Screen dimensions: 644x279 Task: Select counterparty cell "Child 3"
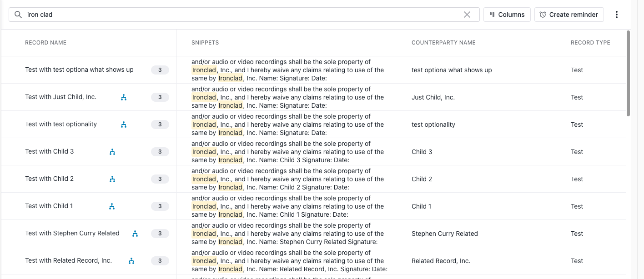422,152
